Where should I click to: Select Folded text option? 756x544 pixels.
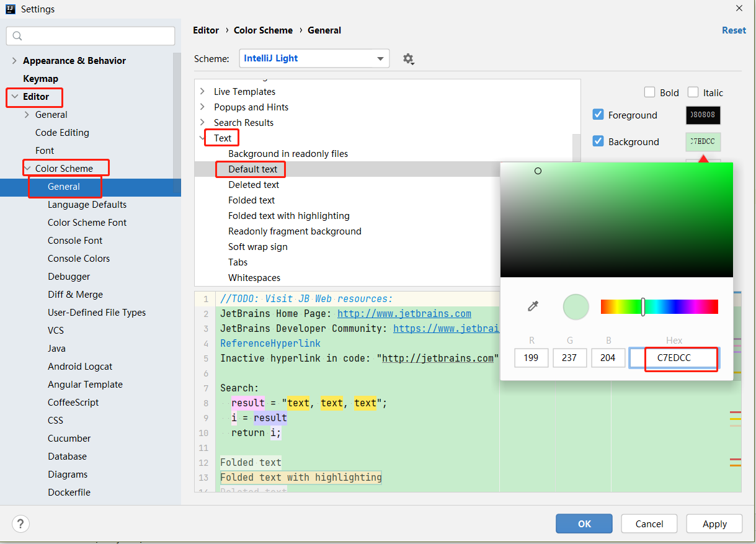(251, 200)
